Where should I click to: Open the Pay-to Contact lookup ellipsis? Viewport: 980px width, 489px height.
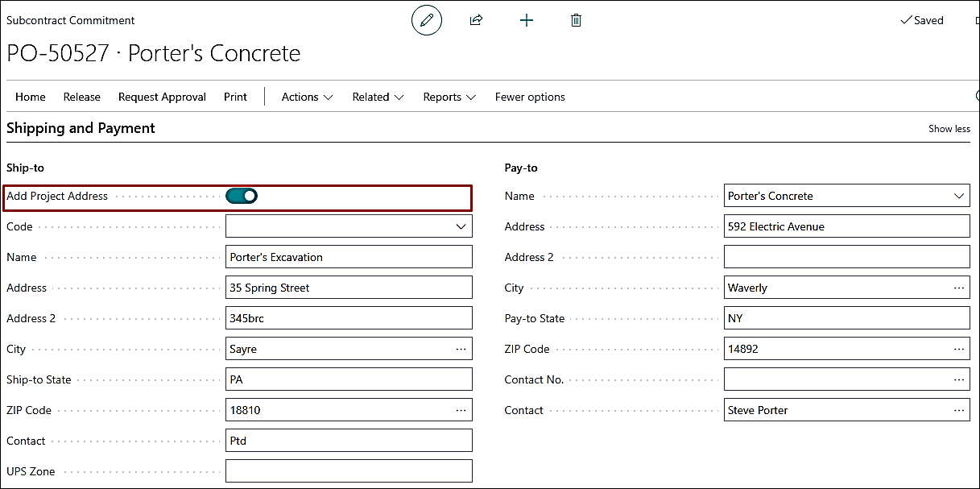coord(958,410)
